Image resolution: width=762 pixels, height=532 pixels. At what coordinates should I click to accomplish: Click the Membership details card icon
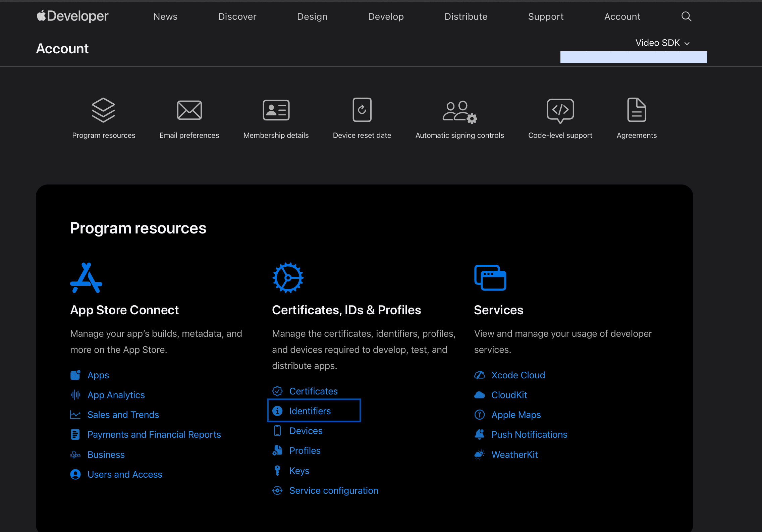276,110
